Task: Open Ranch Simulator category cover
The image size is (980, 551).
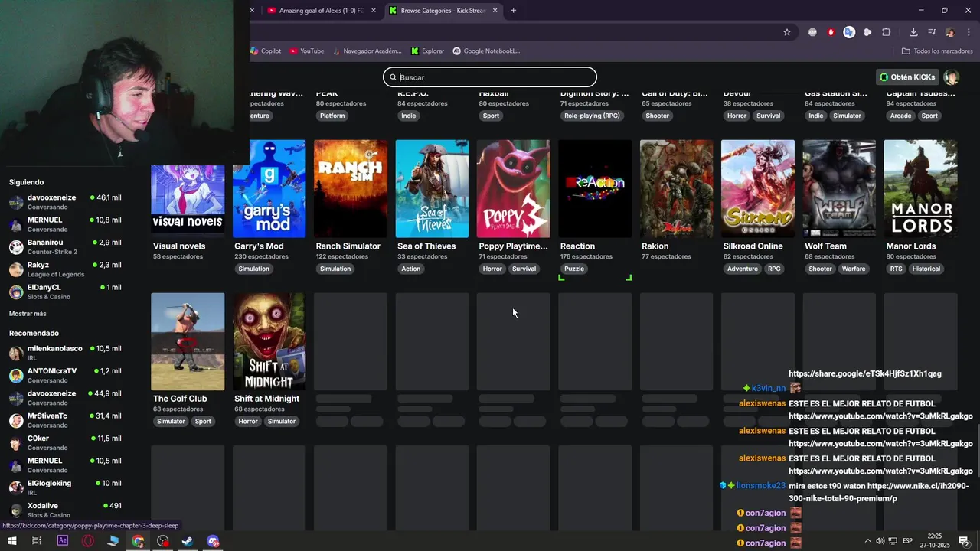Action: 351,188
